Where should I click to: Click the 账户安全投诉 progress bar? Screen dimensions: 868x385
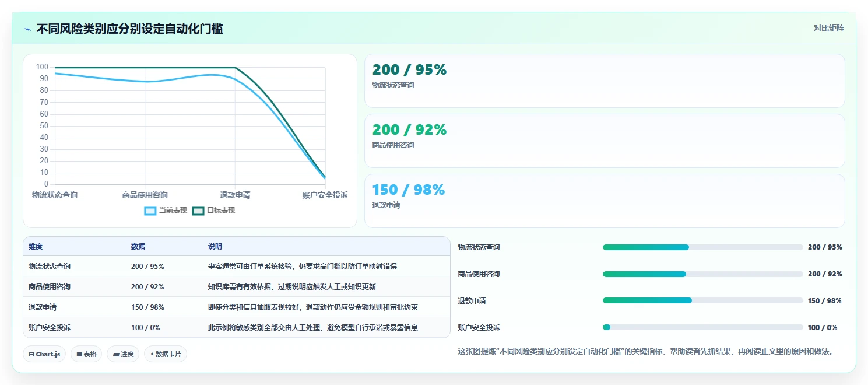tap(702, 328)
